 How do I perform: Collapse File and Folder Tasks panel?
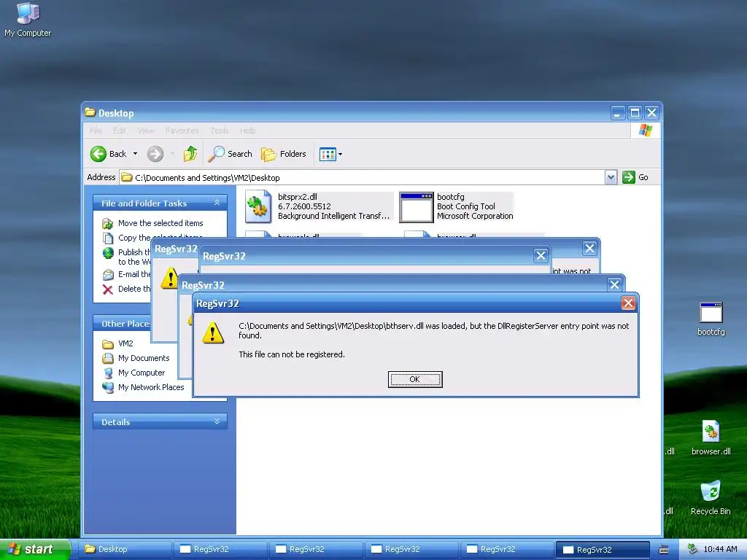pos(217,203)
